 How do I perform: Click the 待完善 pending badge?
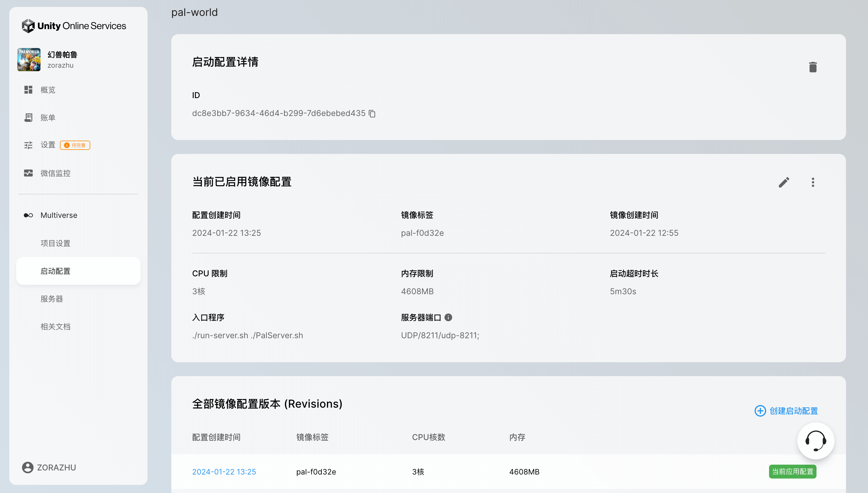75,145
